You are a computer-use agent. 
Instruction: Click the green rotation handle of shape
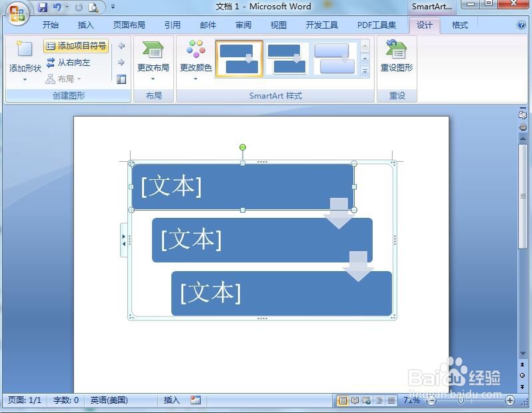click(x=243, y=147)
